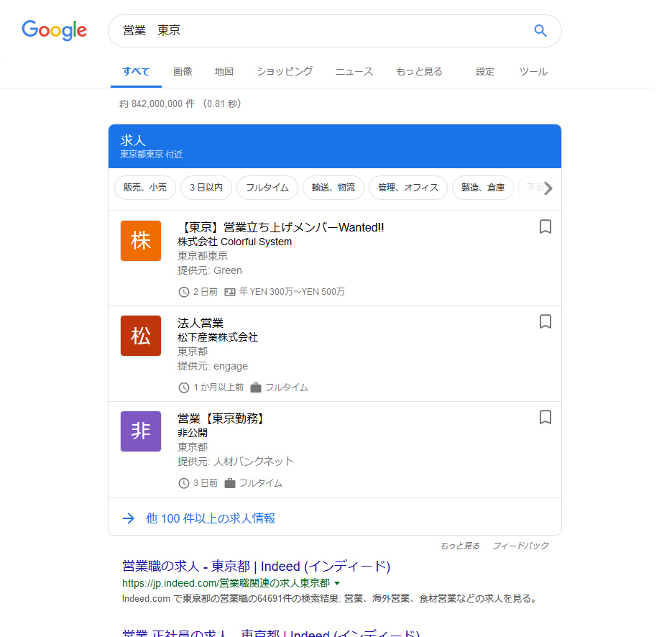Click the orange 株 company logo
Image resolution: width=672 pixels, height=637 pixels.
pos(141,240)
